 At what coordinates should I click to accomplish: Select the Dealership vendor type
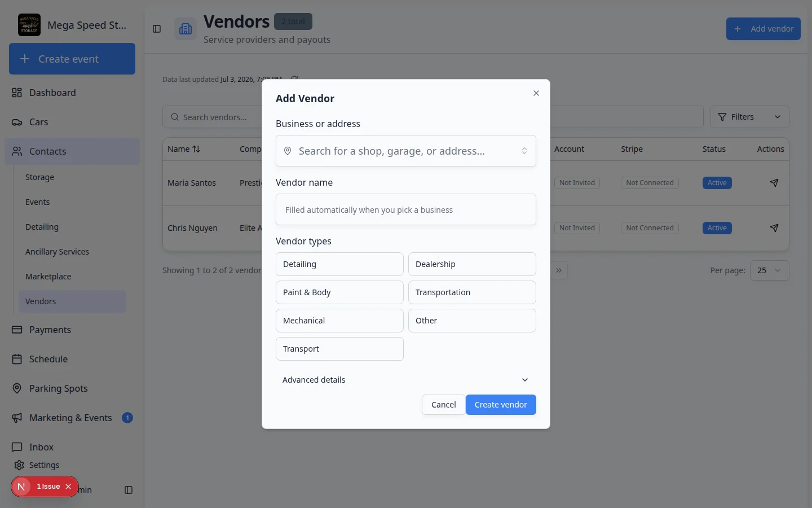click(x=472, y=264)
